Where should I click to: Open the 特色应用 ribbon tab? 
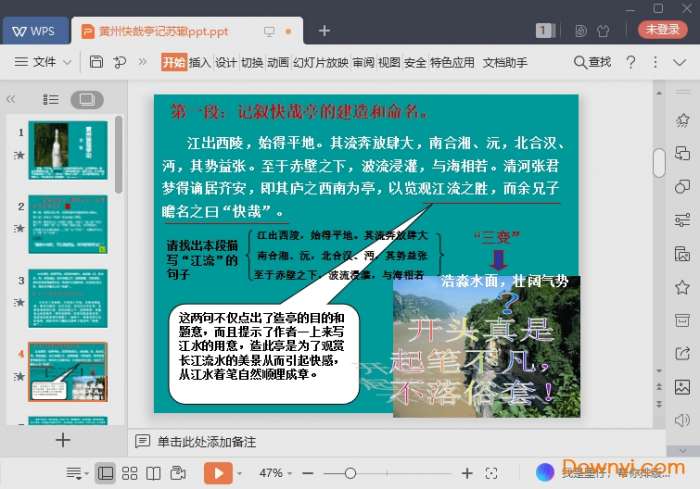pos(452,62)
